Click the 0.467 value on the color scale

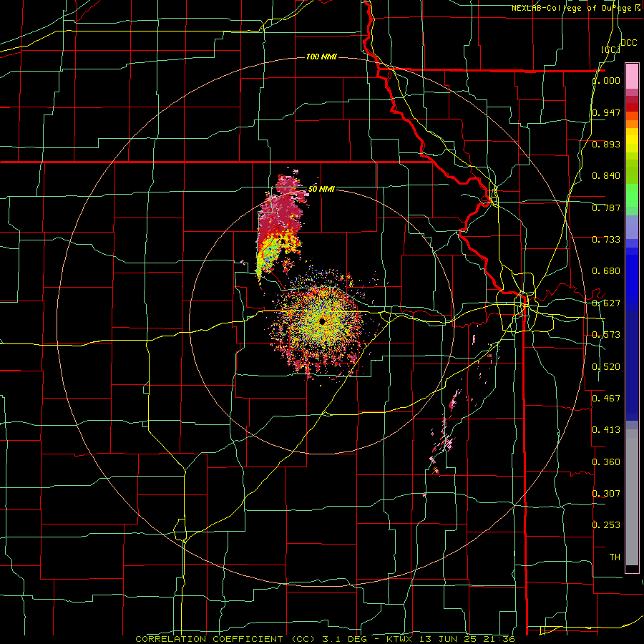[606, 398]
